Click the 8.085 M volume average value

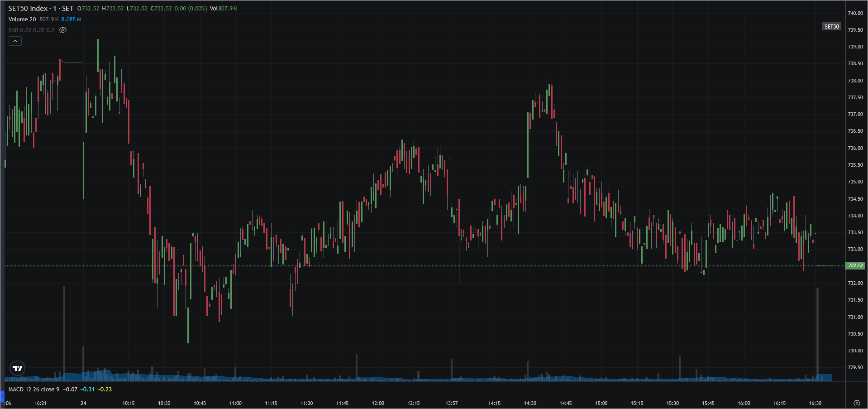71,19
